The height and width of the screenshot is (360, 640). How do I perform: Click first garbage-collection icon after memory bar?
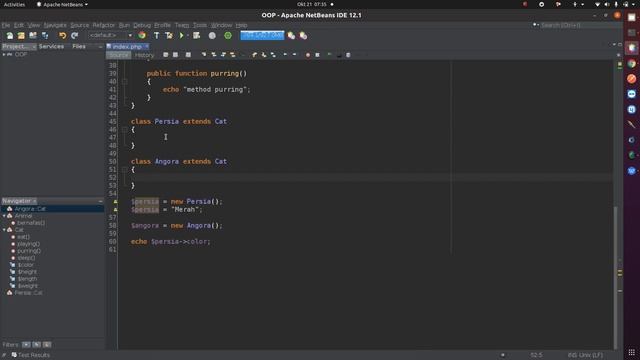click(x=291, y=36)
